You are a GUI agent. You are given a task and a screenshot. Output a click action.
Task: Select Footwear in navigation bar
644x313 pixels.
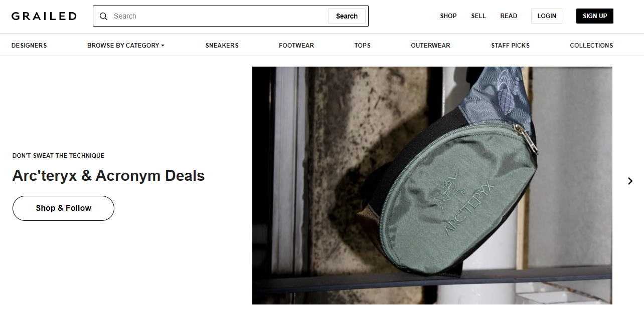click(x=296, y=45)
